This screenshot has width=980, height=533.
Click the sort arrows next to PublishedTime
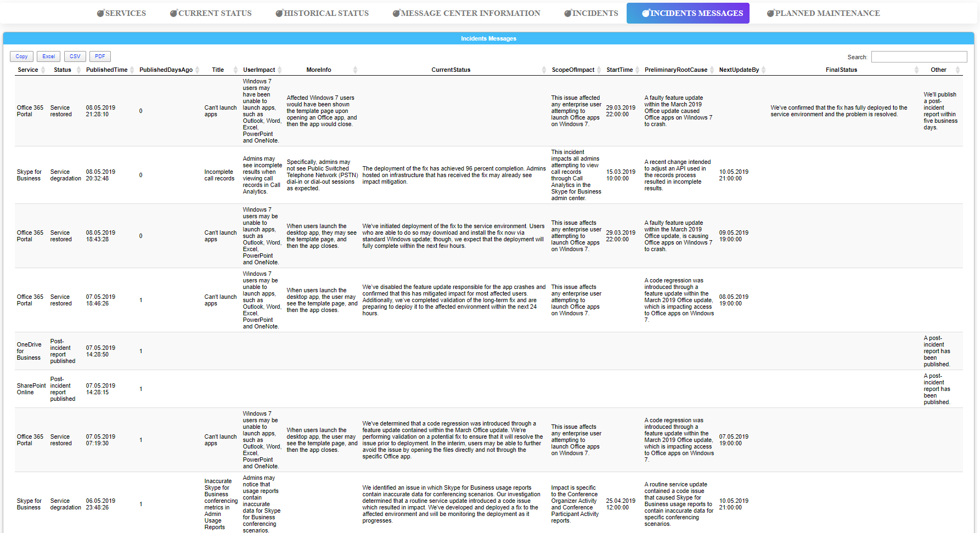tap(132, 70)
